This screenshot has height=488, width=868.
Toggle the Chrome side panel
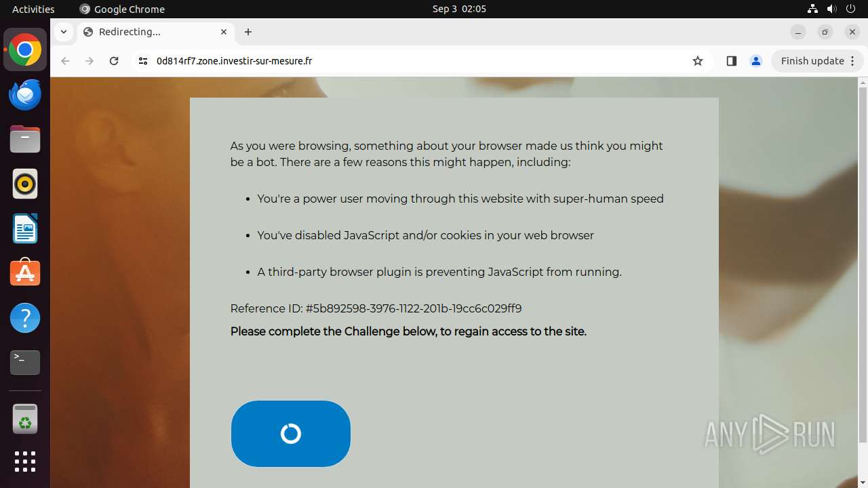pos(731,61)
